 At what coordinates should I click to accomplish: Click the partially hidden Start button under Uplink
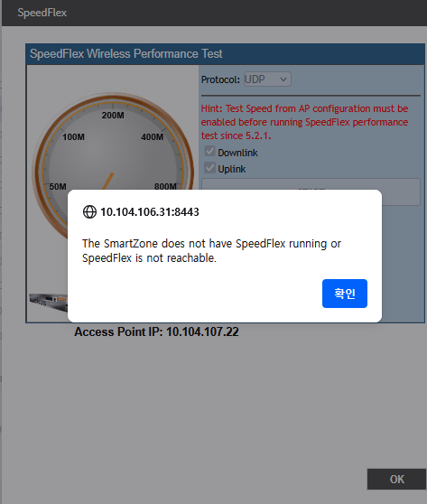coord(311,184)
